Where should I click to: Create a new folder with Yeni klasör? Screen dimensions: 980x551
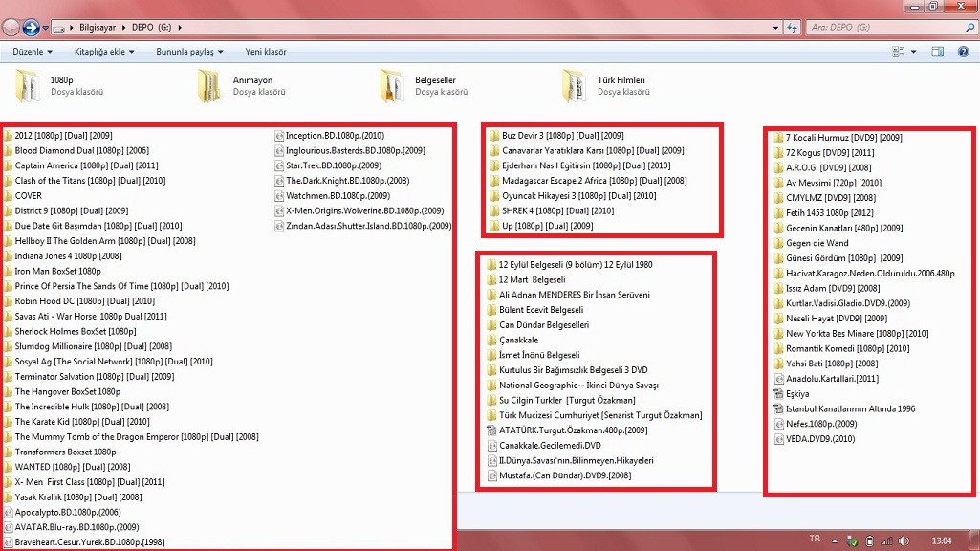[266, 52]
